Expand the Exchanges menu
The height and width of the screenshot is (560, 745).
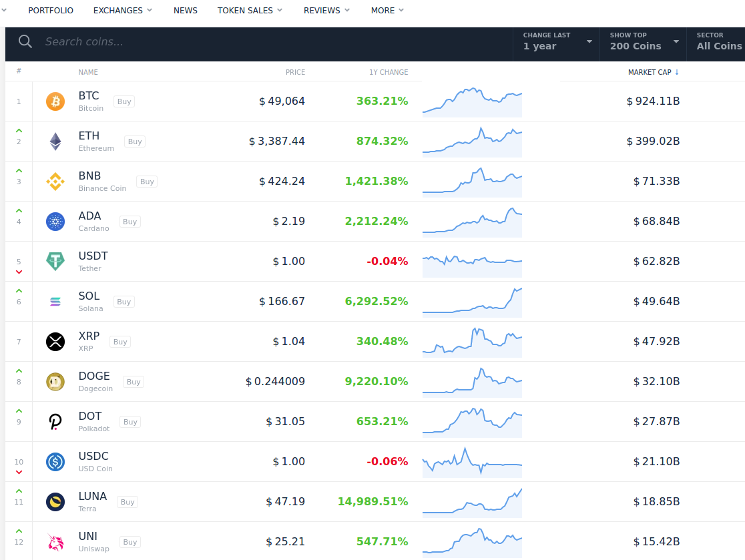[x=123, y=11]
